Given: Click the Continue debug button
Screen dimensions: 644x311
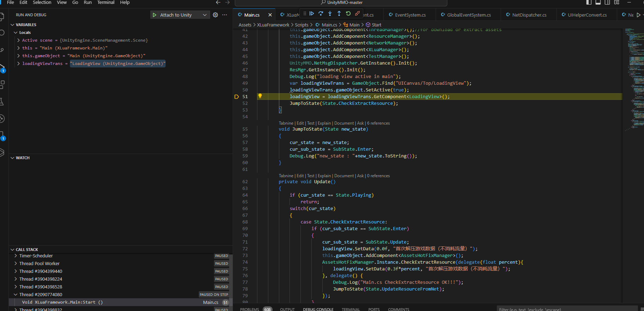Looking at the screenshot, I should (311, 13).
